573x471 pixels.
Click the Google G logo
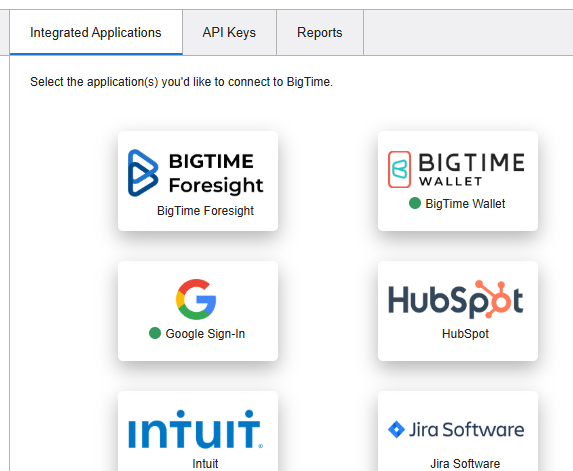tap(196, 299)
